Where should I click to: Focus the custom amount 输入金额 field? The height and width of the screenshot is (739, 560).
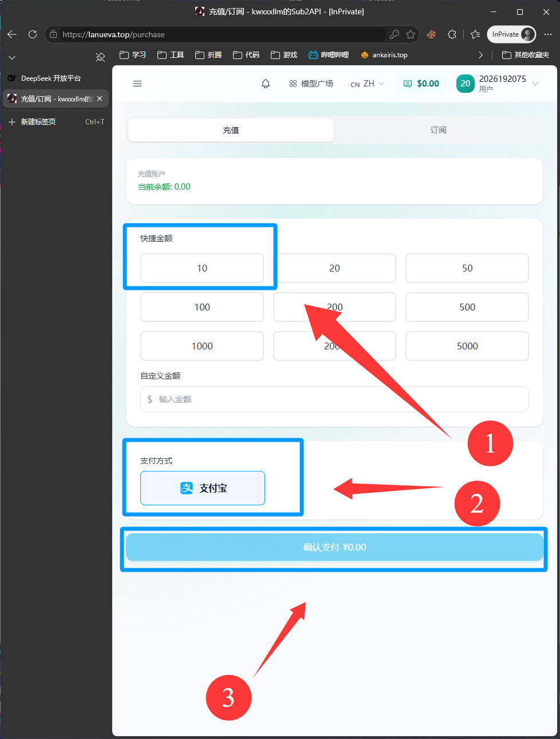[334, 399]
